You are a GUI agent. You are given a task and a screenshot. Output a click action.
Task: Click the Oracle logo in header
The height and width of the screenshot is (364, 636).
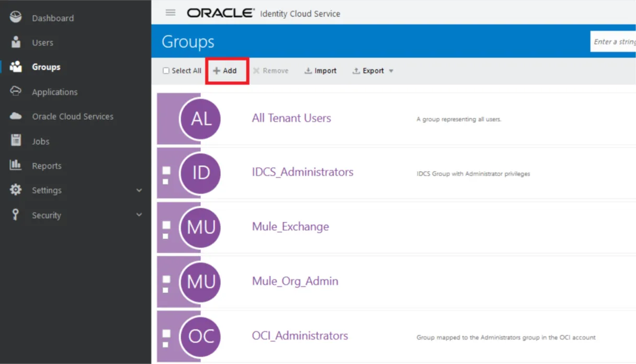[x=221, y=13]
